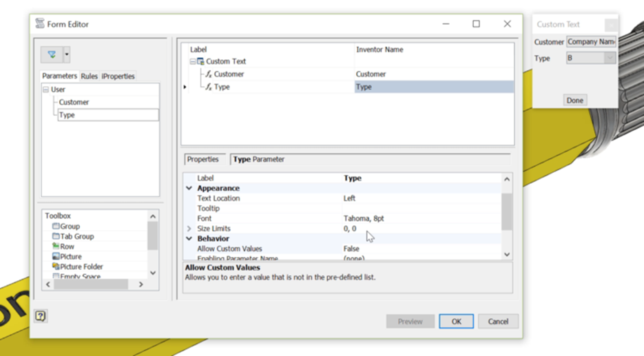
Task: Click the highlighted Type Inventor Name cell
Action: point(434,87)
